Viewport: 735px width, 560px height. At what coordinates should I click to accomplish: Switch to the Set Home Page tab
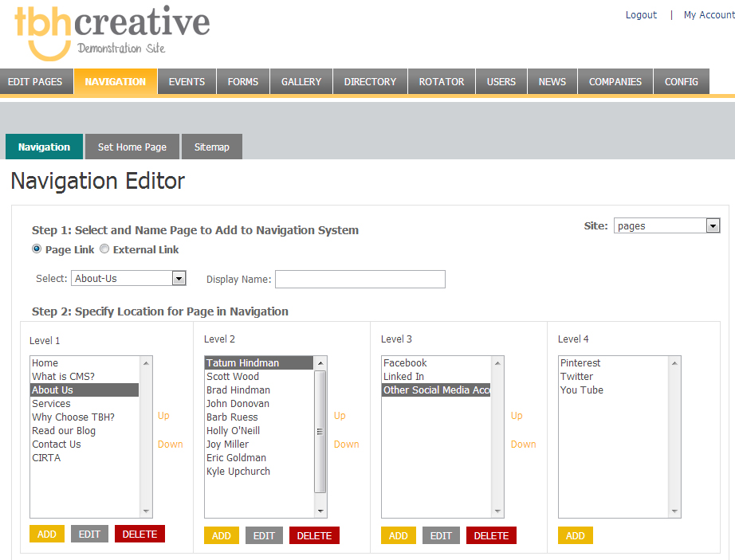pyautogui.click(x=132, y=147)
